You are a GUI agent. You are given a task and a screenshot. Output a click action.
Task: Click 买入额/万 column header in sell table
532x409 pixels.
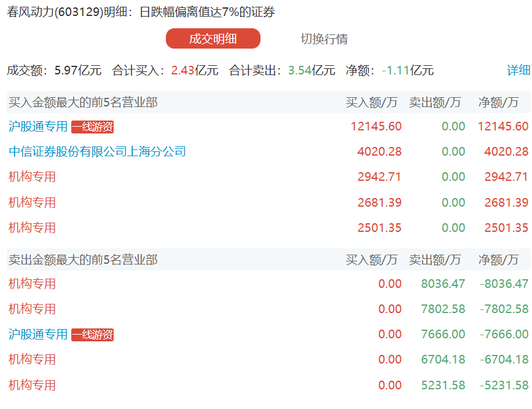click(x=372, y=260)
